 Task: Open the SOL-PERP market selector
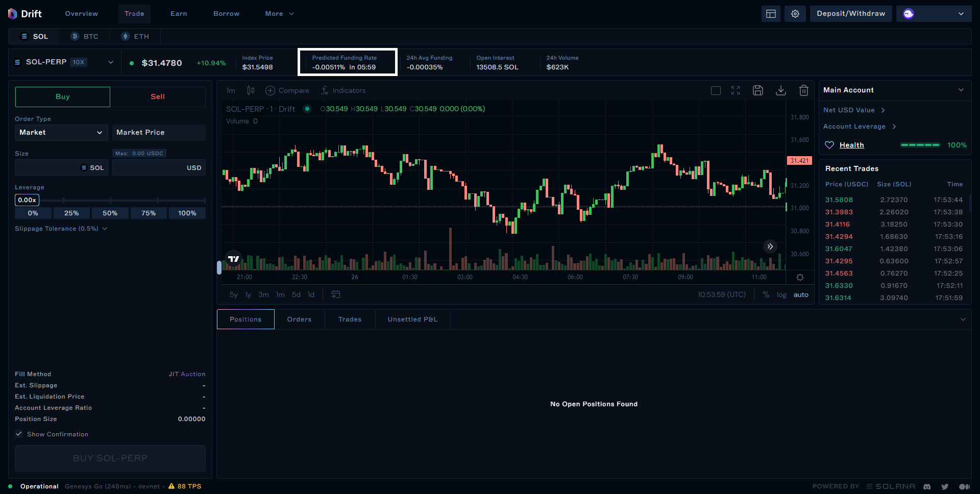pyautogui.click(x=64, y=62)
